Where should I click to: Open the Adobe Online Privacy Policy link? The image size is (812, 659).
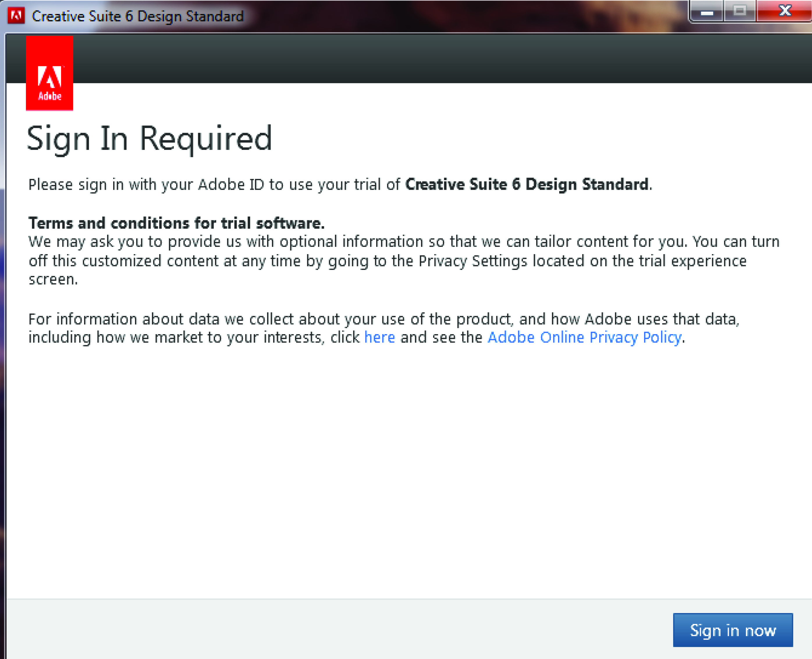pos(584,337)
